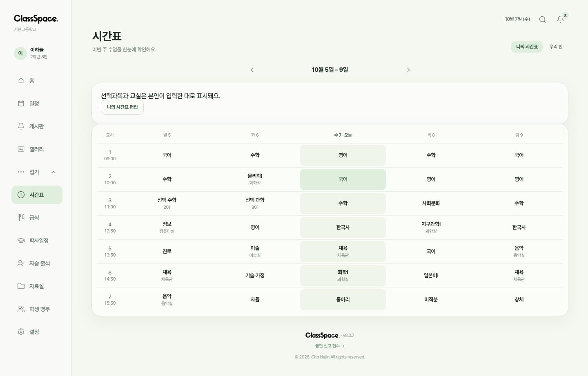
Task: Go to next week with right chevron
Action: [x=408, y=70]
